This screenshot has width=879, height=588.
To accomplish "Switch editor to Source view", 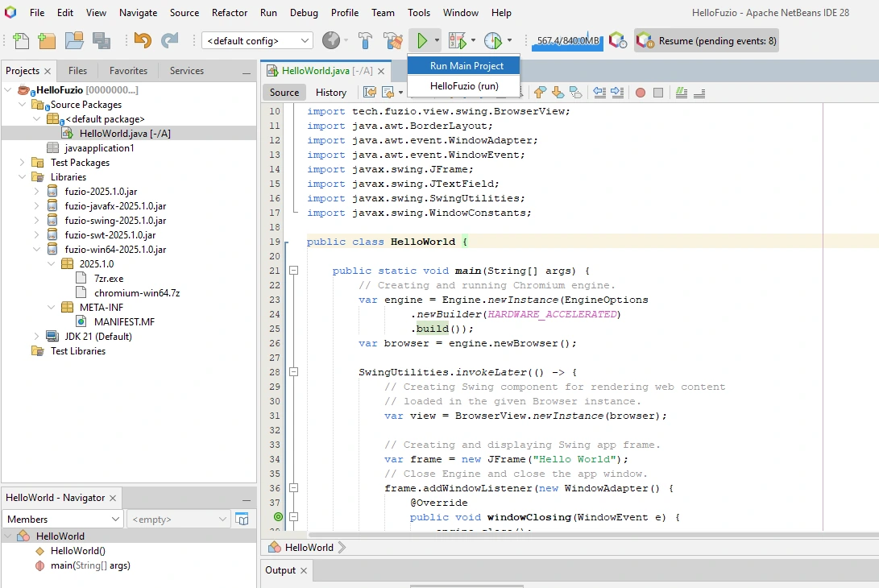I will 284,93.
